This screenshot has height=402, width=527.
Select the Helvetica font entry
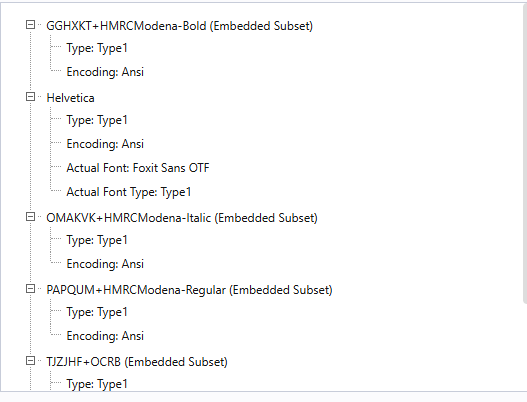[x=70, y=98]
